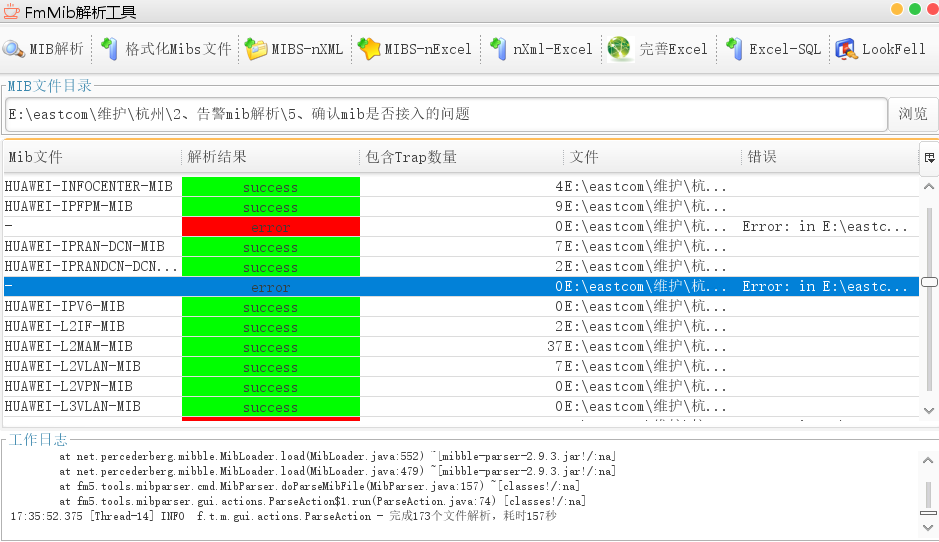
Task: Sort by the 解析结果 column header
Action: [271, 158]
